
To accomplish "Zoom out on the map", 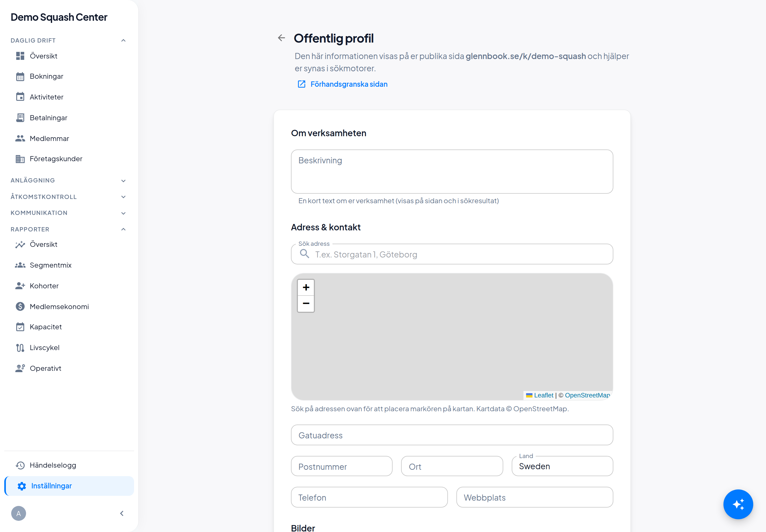I will 306,303.
